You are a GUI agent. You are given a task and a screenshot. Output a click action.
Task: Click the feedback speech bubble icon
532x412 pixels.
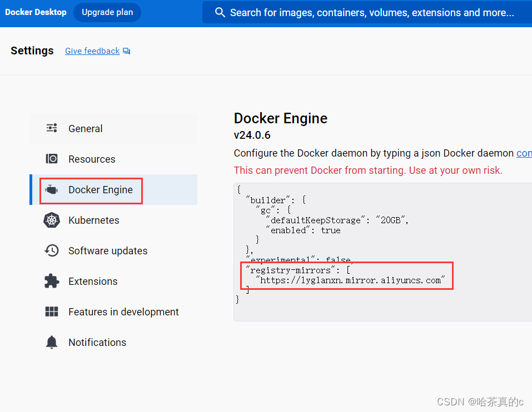pyautogui.click(x=127, y=51)
